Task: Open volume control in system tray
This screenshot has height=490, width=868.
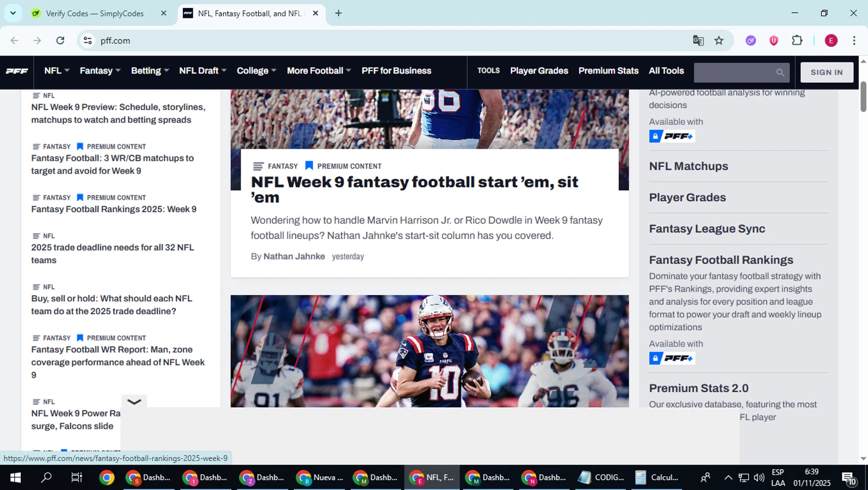Action: click(759, 477)
